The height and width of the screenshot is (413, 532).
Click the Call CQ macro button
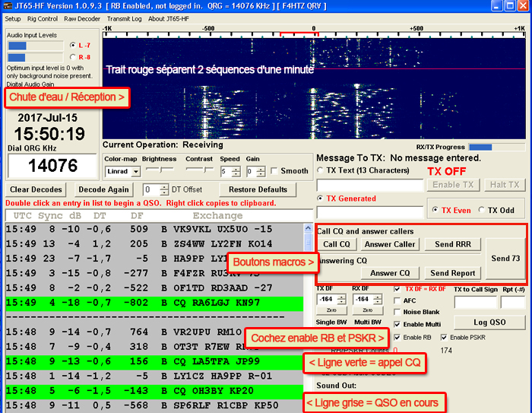pyautogui.click(x=337, y=244)
